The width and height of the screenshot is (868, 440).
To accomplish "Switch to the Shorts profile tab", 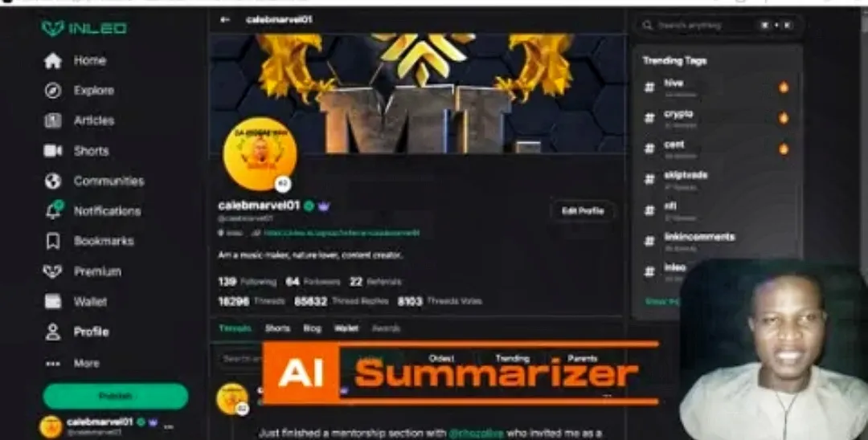I will (277, 328).
